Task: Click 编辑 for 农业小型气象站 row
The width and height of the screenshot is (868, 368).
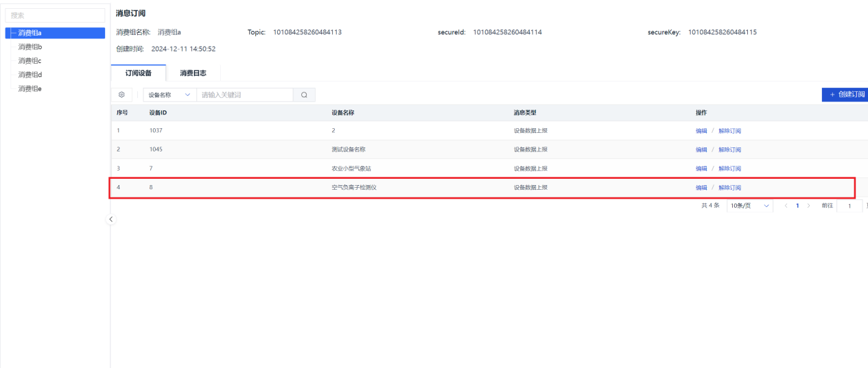Action: pos(701,169)
